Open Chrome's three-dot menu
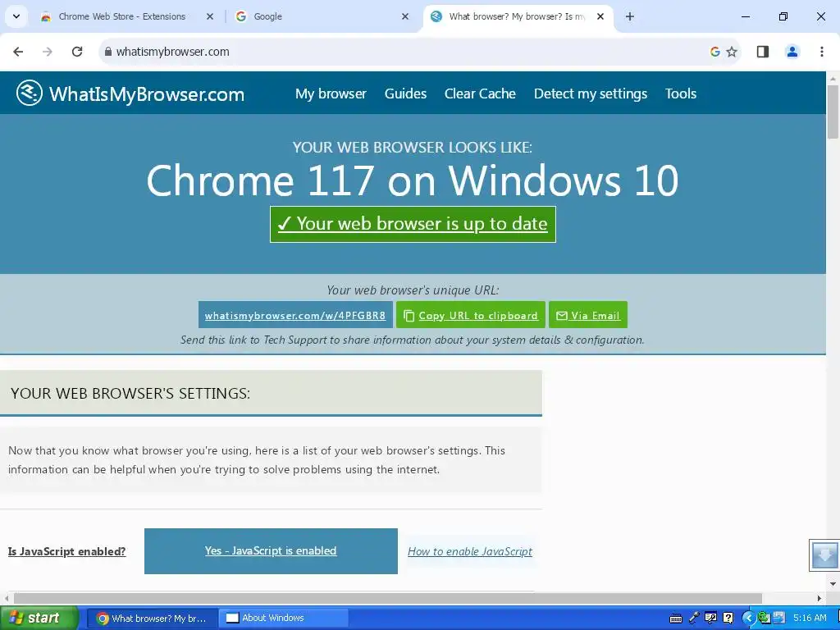840x630 pixels. click(822, 52)
